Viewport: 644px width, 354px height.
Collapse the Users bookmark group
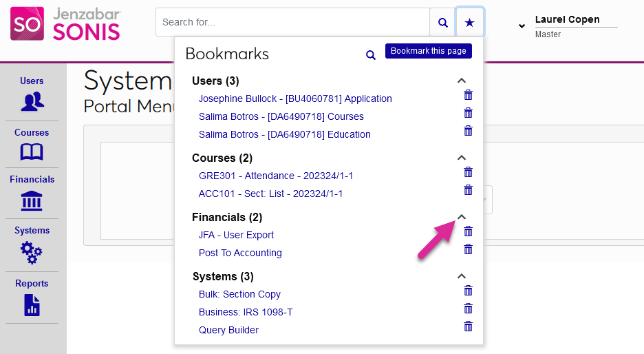[462, 81]
